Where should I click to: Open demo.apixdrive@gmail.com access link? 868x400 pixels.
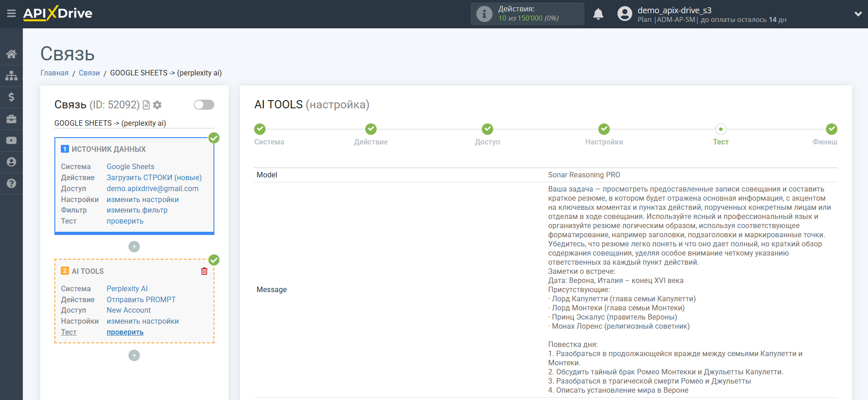153,189
